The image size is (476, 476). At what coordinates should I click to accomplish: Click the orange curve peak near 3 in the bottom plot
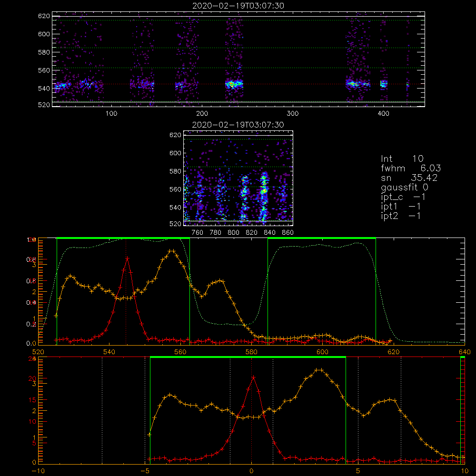pyautogui.click(x=319, y=370)
